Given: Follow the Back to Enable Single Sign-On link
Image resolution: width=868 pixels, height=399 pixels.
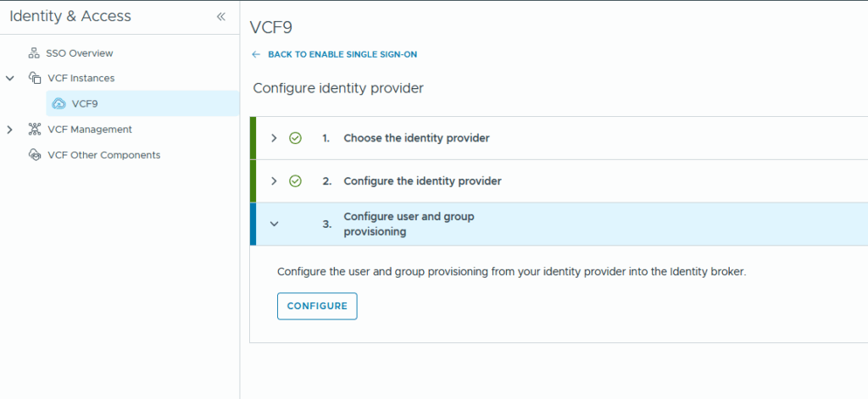Looking at the screenshot, I should pos(342,54).
